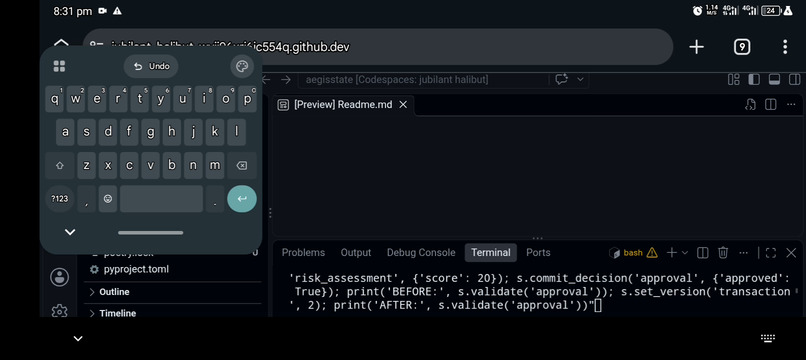The width and height of the screenshot is (806, 360).
Task: Toggle the bottom panel visibility
Action: point(774,80)
